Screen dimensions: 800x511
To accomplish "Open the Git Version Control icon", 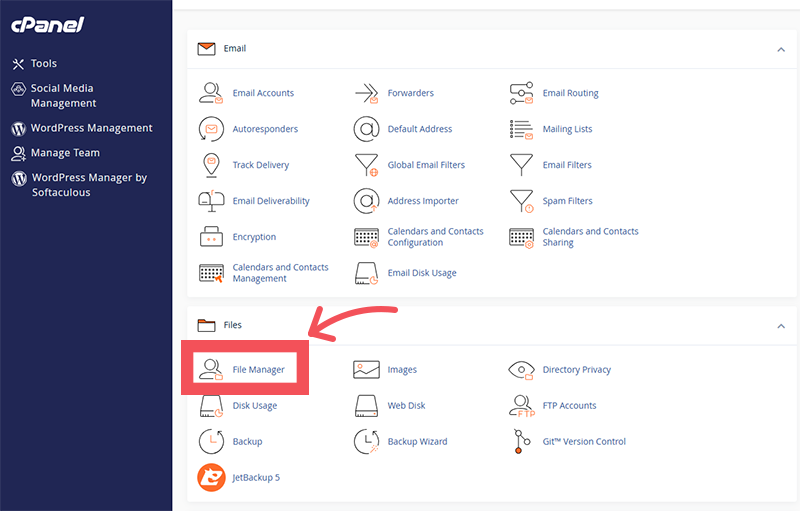I will (x=521, y=442).
